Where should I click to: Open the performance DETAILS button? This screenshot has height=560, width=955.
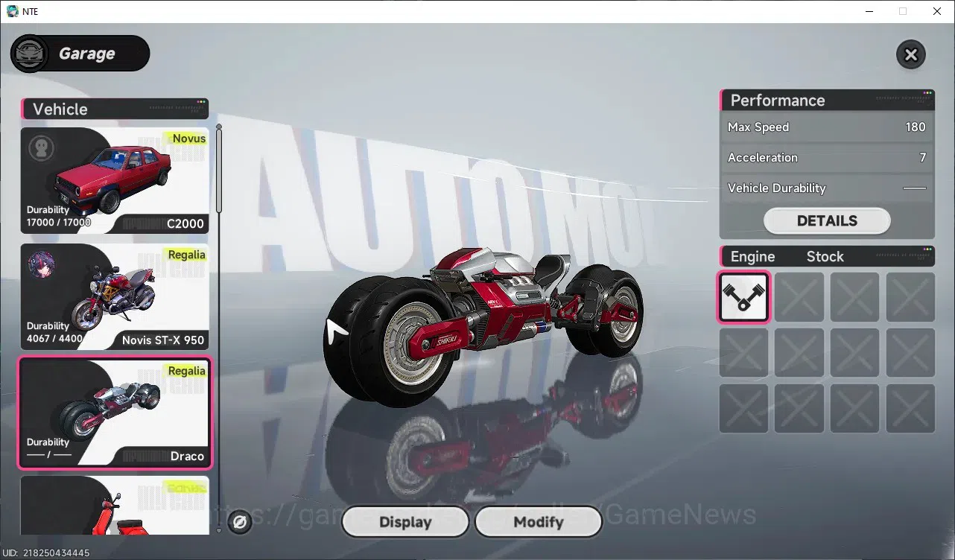point(827,221)
